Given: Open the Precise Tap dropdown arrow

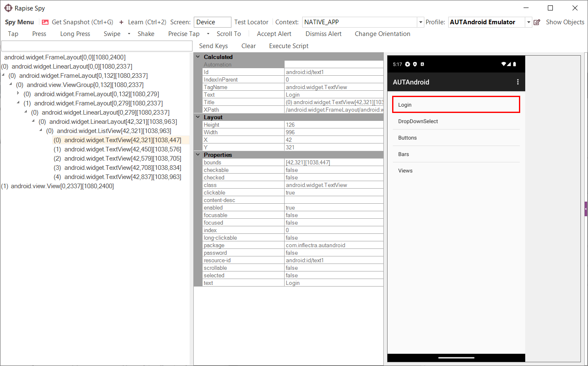Looking at the screenshot, I should (208, 34).
